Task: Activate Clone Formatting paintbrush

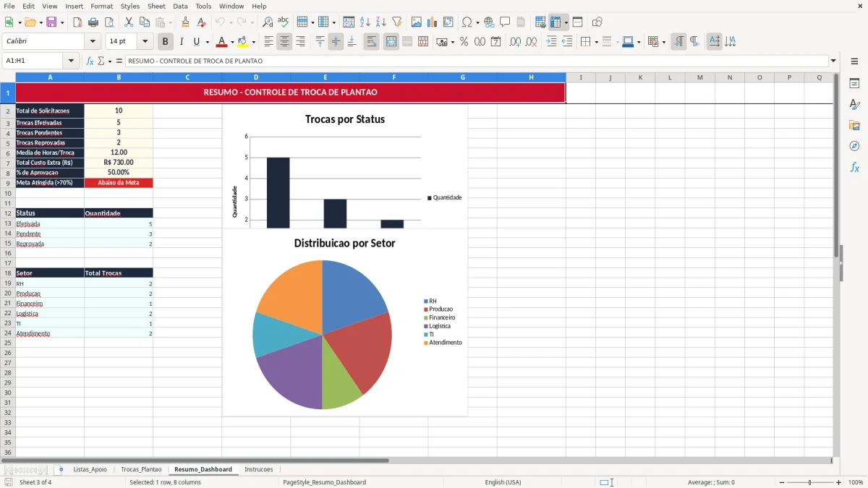Action: point(186,22)
